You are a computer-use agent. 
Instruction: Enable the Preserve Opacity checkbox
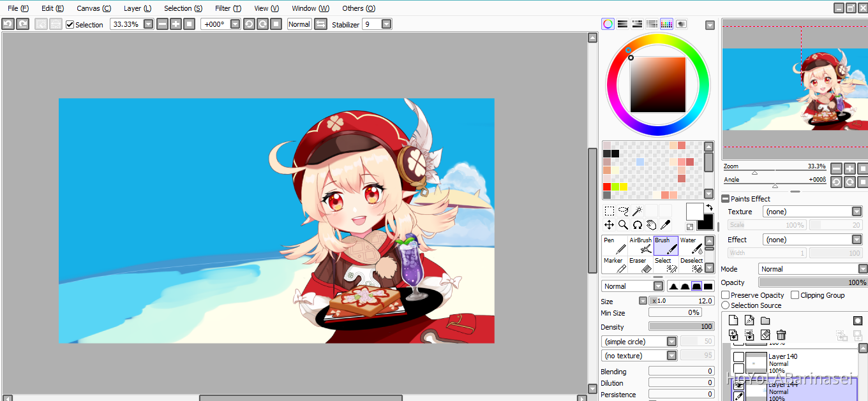[726, 295]
